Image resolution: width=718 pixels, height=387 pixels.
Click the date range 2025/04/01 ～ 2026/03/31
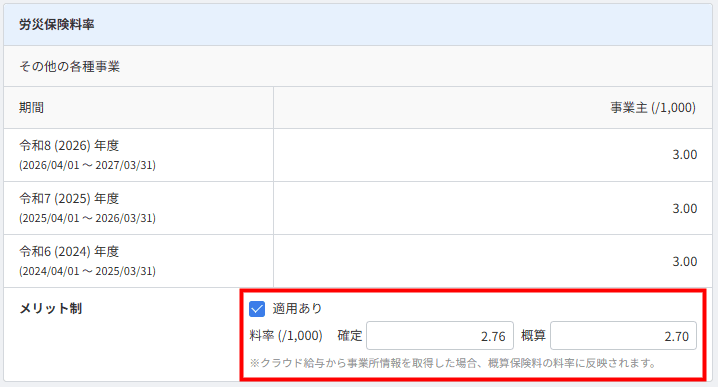pyautogui.click(x=87, y=218)
